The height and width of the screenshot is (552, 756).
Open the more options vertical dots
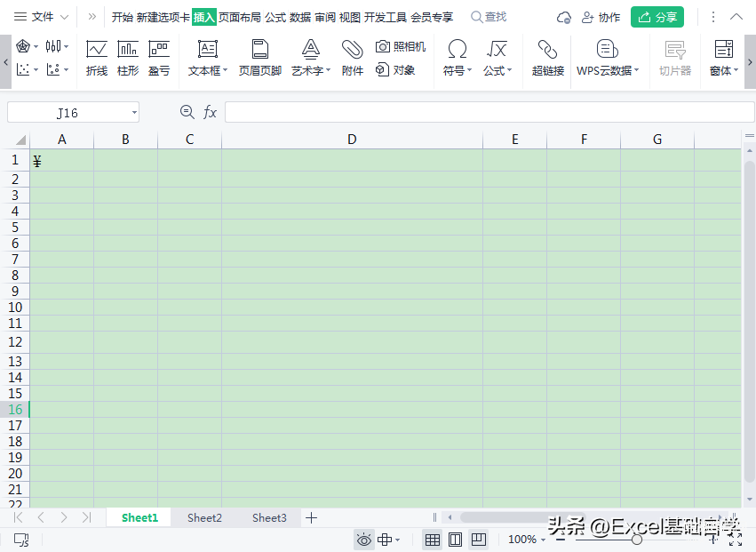tap(713, 17)
